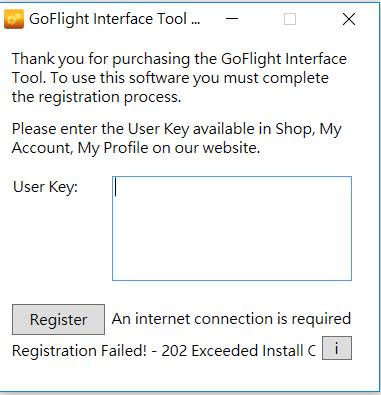Screen dimensions: 381x395
Task: Click the '202 Exceeded Install' error code text
Action: (x=232, y=351)
